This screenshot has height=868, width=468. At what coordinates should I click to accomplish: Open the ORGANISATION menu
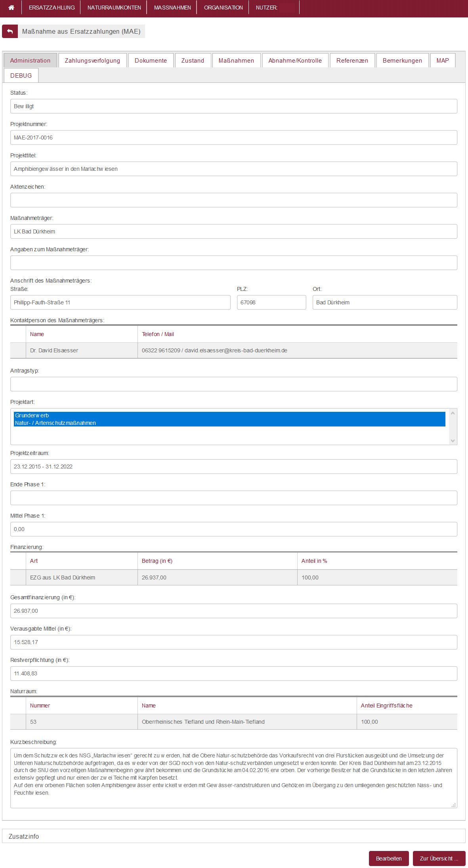pos(223,8)
